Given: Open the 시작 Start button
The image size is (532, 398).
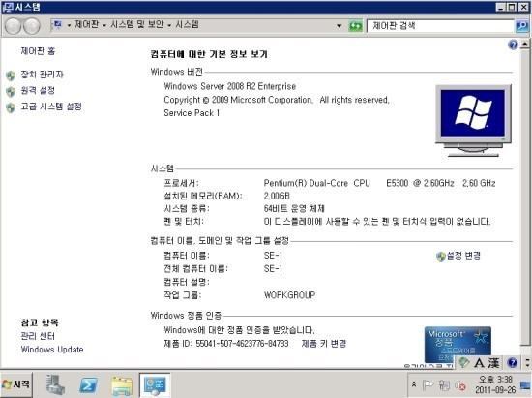Looking at the screenshot, I should point(16,384).
